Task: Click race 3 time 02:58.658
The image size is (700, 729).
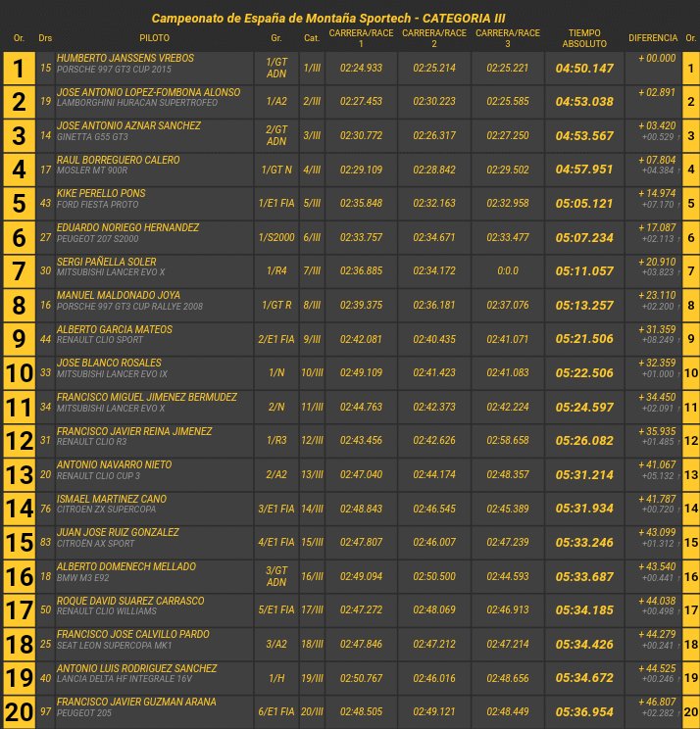Action: coord(508,440)
